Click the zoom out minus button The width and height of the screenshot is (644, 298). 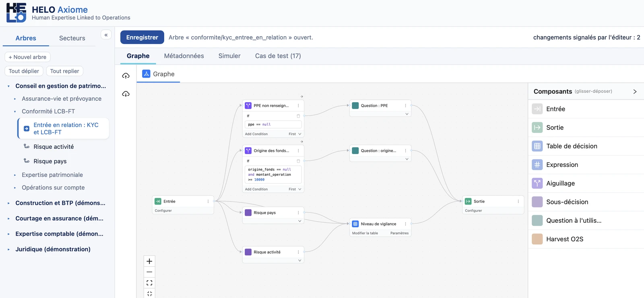tap(149, 272)
